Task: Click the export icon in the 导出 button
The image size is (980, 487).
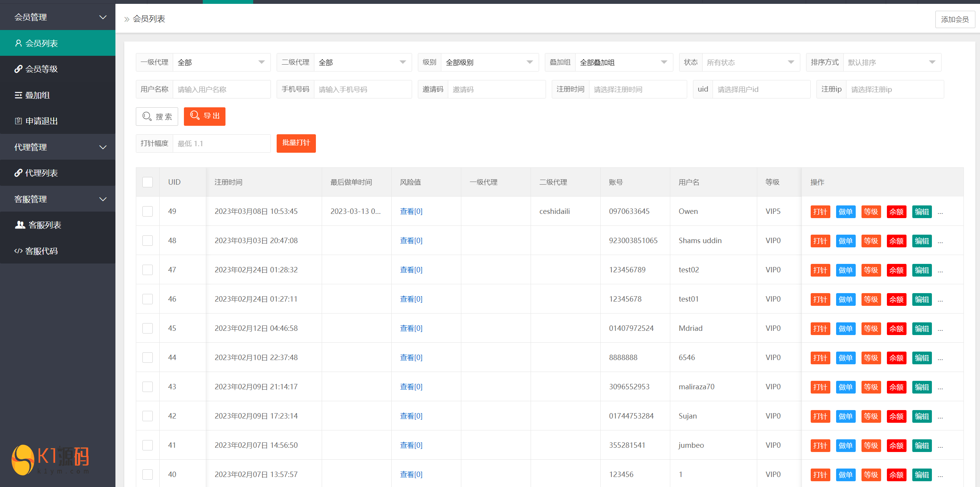Action: coord(195,115)
